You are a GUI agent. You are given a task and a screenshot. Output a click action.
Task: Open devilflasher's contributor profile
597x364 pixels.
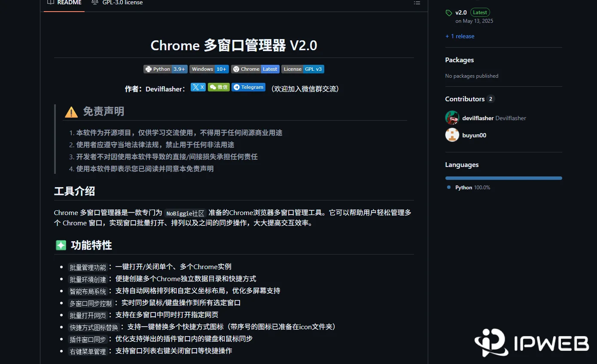[x=477, y=118]
